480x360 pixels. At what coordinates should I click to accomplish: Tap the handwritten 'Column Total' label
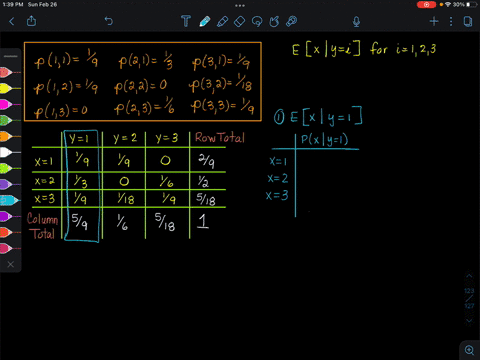coord(42,226)
